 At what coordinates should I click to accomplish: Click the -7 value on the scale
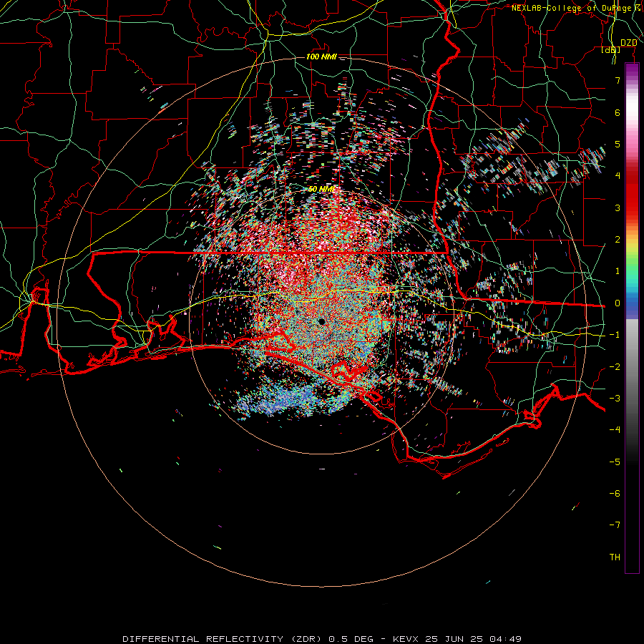pos(615,525)
